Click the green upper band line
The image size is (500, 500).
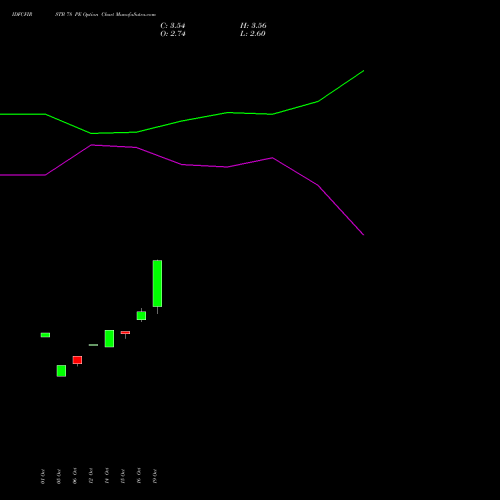tap(182, 121)
